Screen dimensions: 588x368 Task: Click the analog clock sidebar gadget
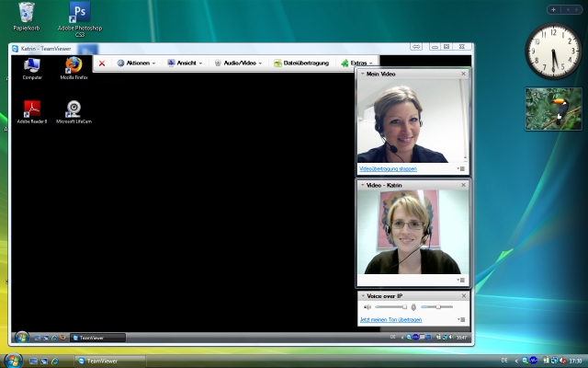pos(553,52)
